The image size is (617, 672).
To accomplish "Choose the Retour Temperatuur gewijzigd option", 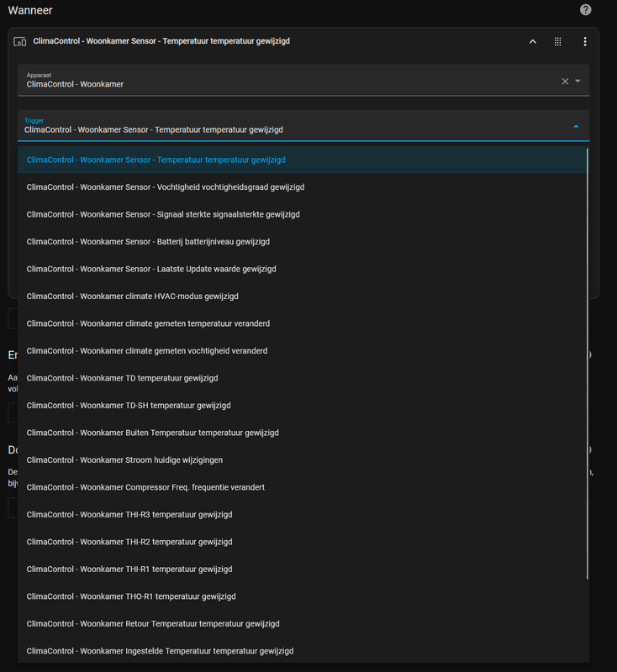I will (x=153, y=623).
